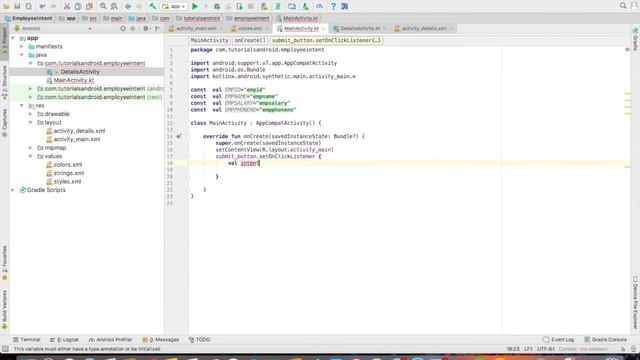This screenshot has height=360, width=640.
Task: Click the Sync toolbar icon next to Save
Action: point(29,6)
